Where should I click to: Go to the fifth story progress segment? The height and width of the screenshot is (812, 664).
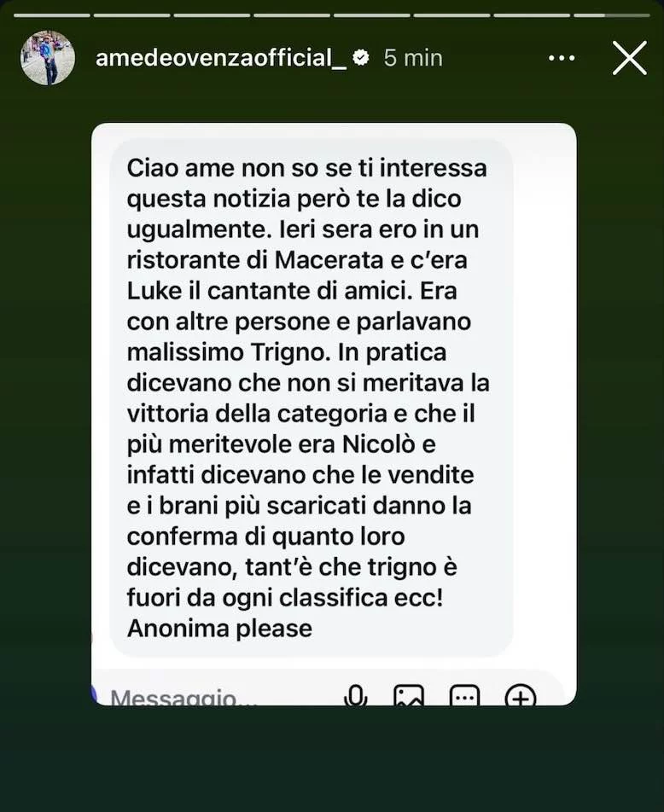371,15
